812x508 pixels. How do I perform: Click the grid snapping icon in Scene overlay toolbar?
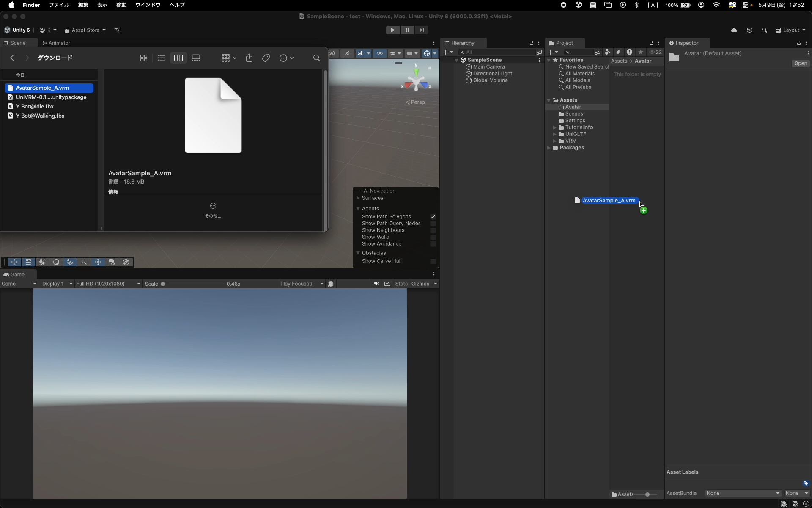[x=42, y=262]
